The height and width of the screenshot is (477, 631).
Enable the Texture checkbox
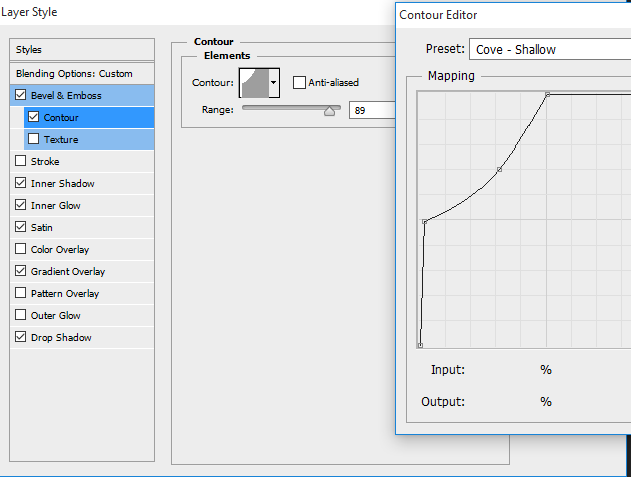[33, 139]
